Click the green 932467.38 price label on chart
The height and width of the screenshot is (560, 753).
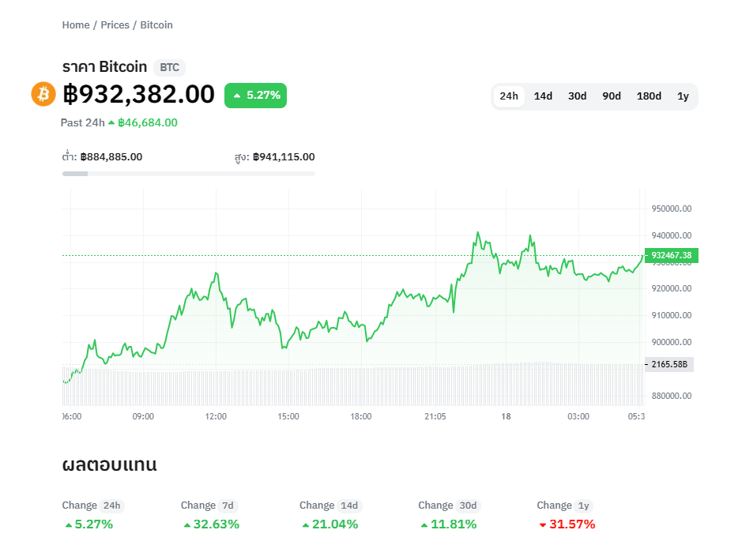coord(672,255)
